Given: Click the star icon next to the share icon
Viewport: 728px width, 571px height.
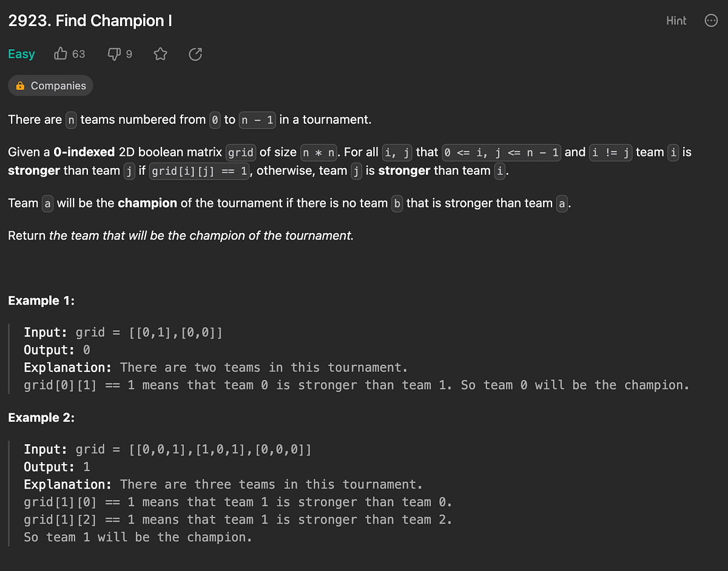Looking at the screenshot, I should coord(160,54).
